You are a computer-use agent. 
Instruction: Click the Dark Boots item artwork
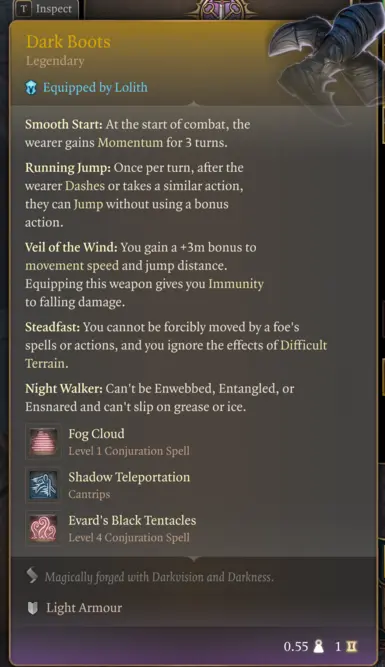pos(328,55)
